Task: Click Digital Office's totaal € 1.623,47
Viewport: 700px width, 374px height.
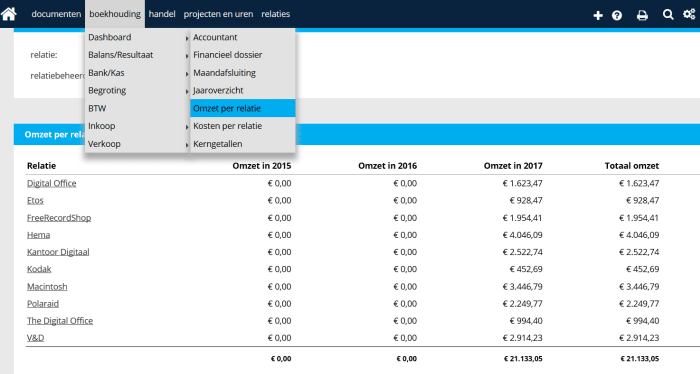Action: tap(639, 183)
